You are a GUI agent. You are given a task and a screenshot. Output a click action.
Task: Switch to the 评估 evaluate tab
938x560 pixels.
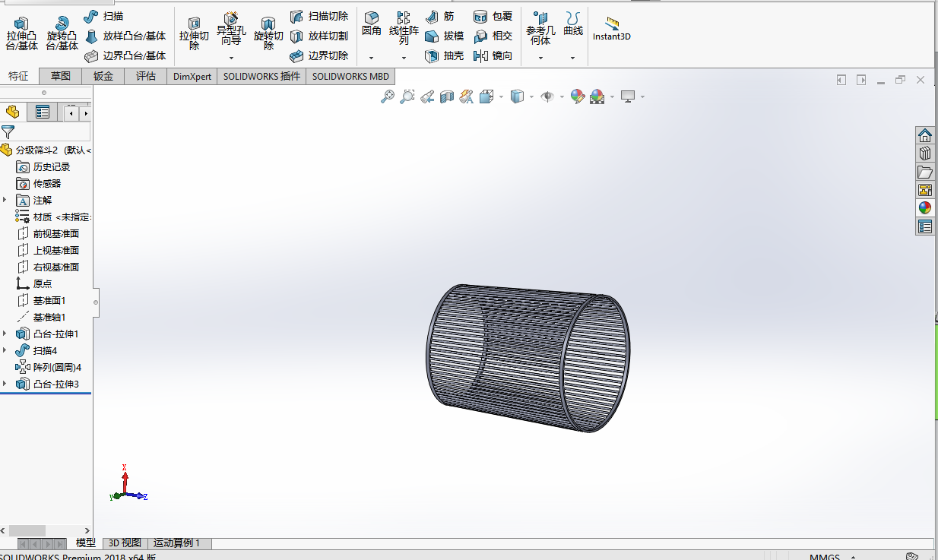pos(146,76)
